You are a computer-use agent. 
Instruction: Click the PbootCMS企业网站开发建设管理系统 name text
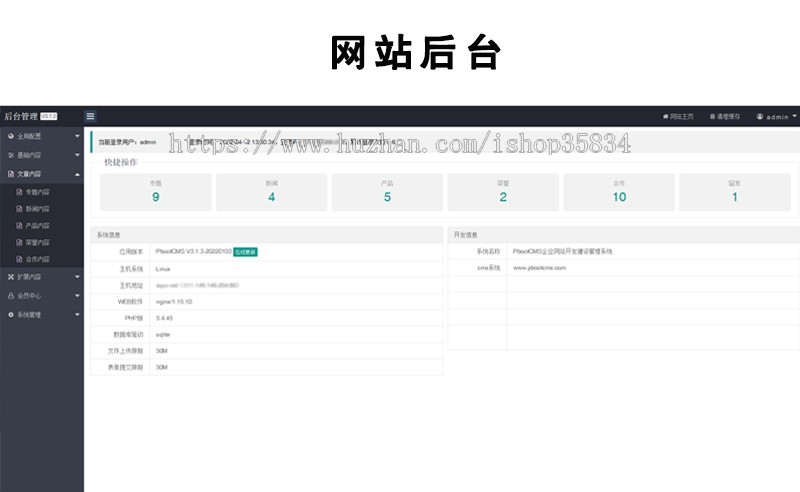pos(563,252)
